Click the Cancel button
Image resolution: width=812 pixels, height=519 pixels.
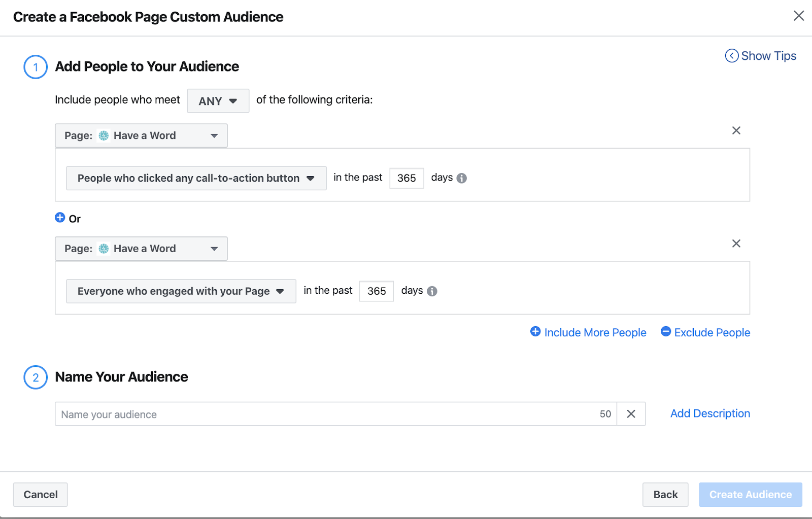click(41, 495)
